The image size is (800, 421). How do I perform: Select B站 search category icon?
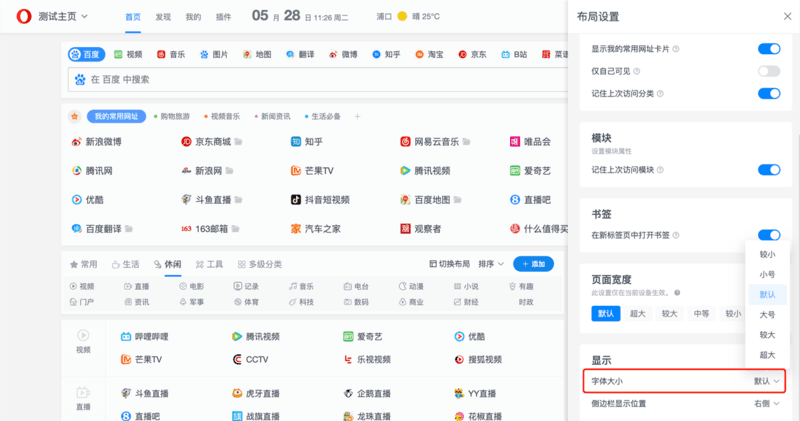[506, 54]
